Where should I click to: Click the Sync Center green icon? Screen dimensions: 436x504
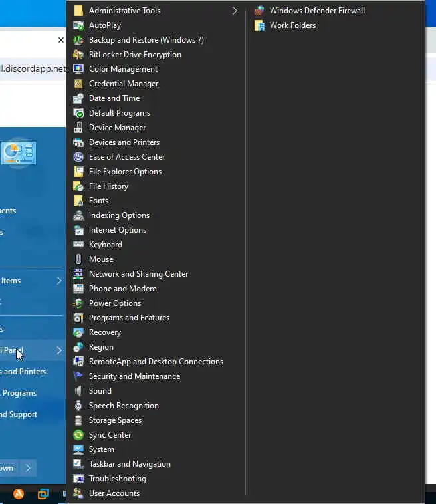click(x=78, y=435)
